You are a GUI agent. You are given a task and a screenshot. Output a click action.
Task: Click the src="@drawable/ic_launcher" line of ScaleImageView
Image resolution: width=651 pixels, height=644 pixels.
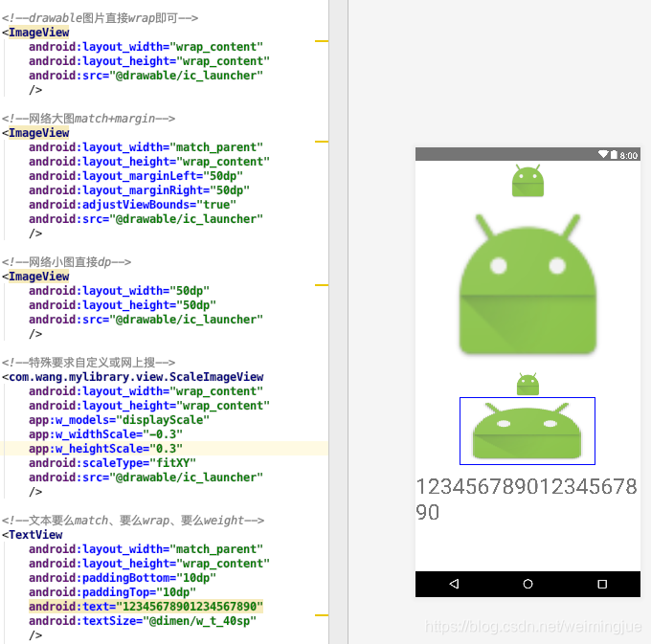[x=146, y=477]
